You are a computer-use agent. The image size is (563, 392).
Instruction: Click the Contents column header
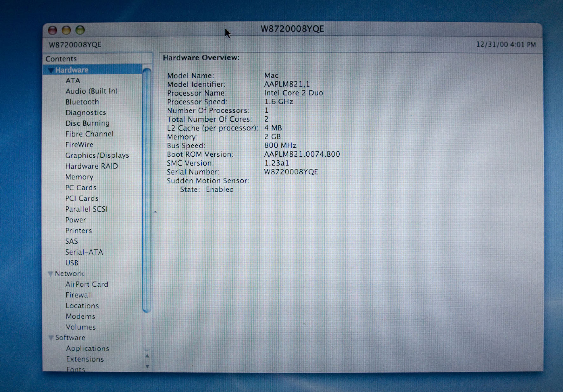coord(97,59)
